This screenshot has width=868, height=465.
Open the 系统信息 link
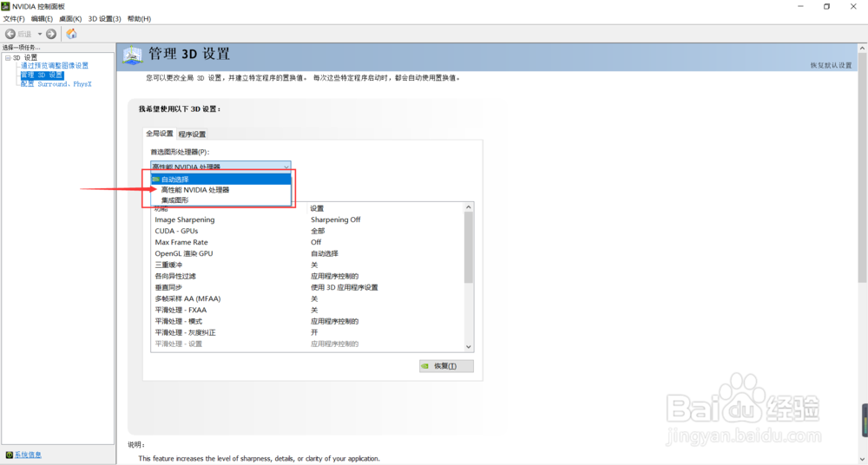(28, 455)
